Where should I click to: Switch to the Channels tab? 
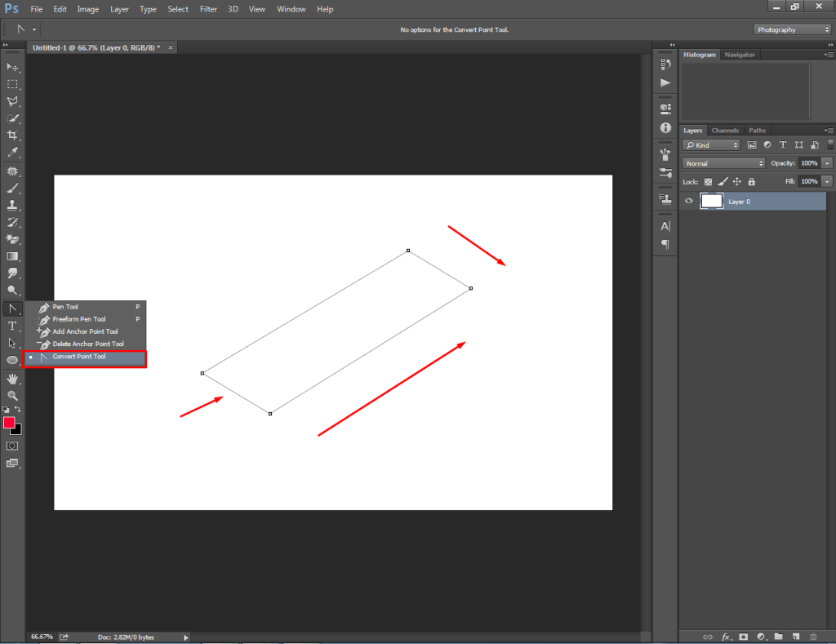(725, 131)
